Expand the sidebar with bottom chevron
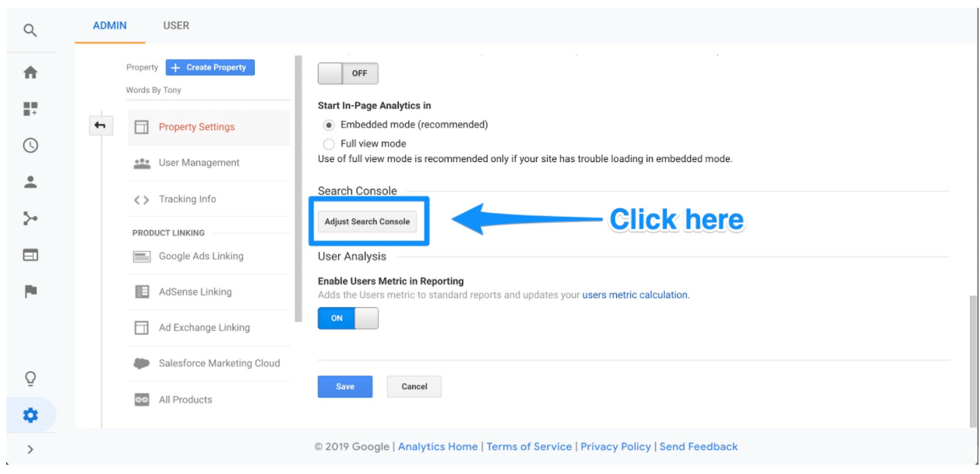 pyautogui.click(x=30, y=449)
